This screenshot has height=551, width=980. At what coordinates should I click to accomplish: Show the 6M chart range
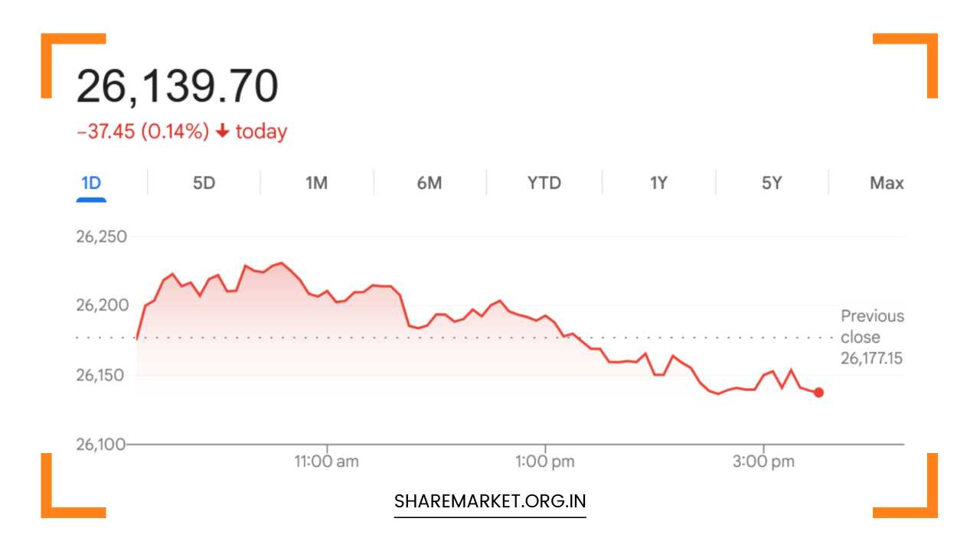click(430, 184)
